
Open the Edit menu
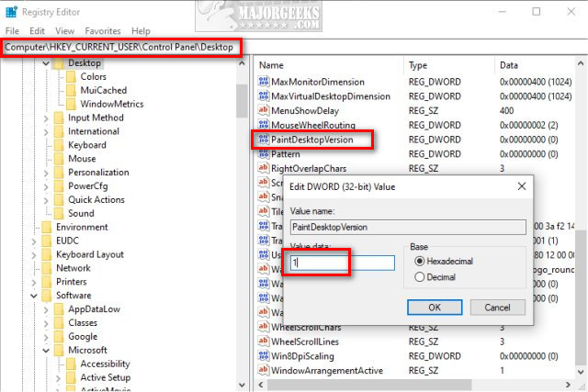(38, 30)
